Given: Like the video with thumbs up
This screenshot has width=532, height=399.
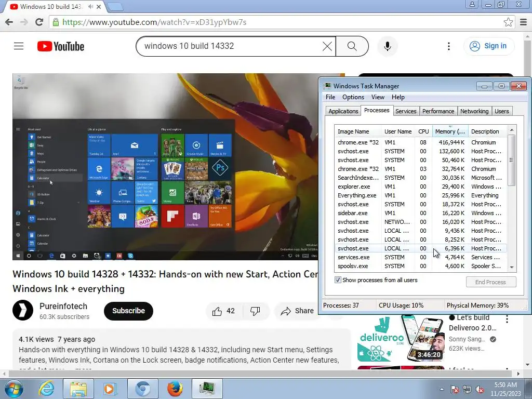Looking at the screenshot, I should [223, 311].
